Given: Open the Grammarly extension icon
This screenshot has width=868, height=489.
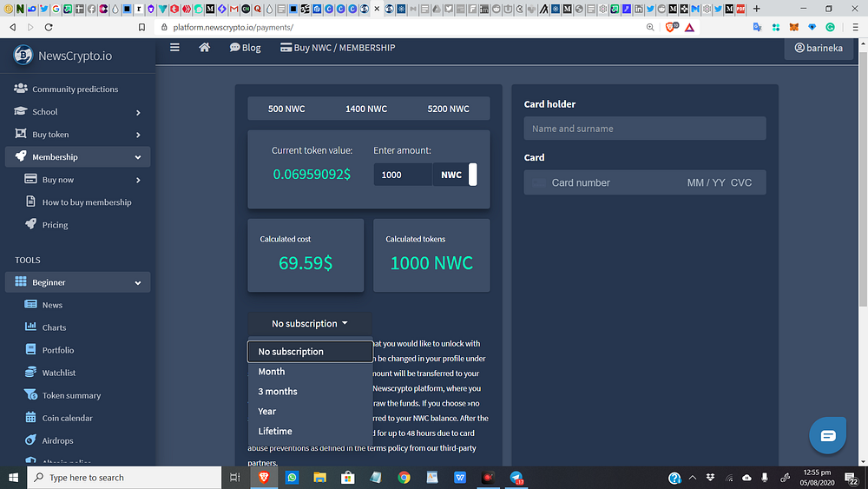Looking at the screenshot, I should [x=831, y=27].
